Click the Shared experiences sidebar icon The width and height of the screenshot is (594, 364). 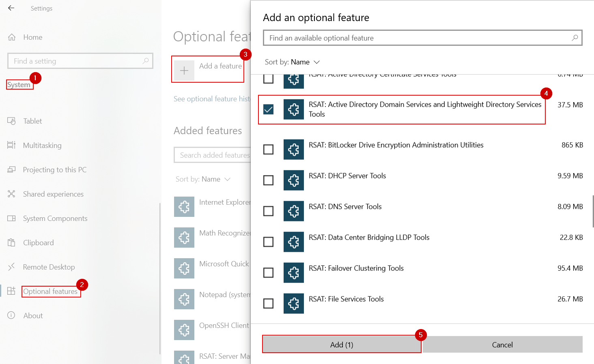(11, 194)
